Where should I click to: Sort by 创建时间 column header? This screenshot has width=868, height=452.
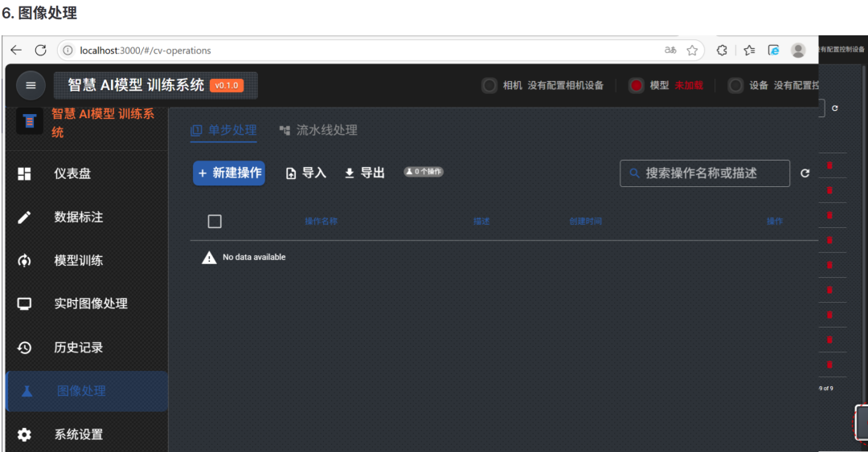(x=586, y=222)
